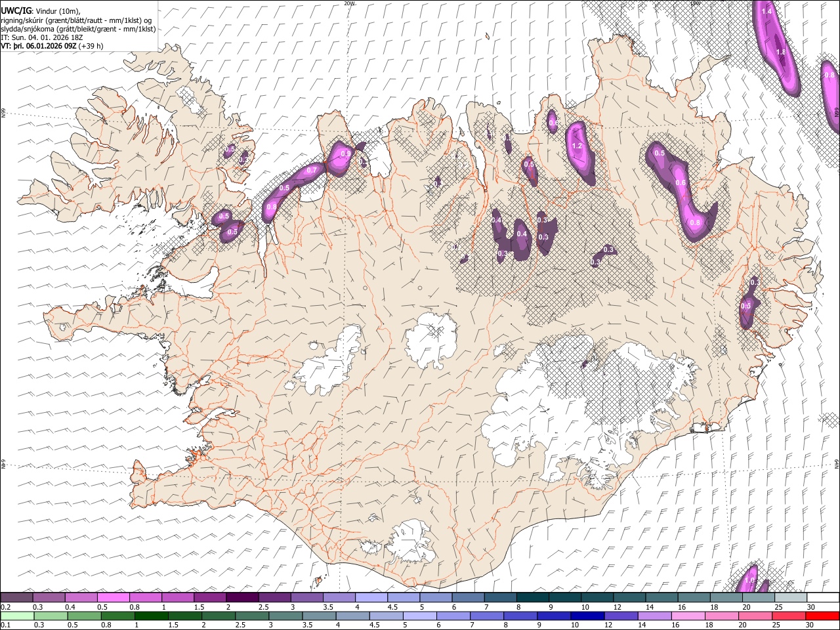840x630 pixels.
Task: Click the valid time 'VT: þri. 06.01.2026 09Z'
Action: 38,46
